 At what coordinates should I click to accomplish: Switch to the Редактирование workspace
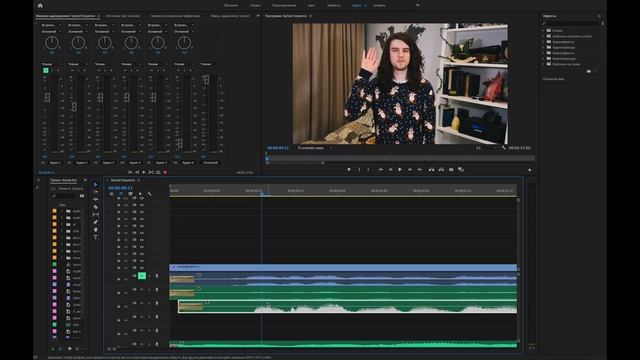click(x=284, y=6)
